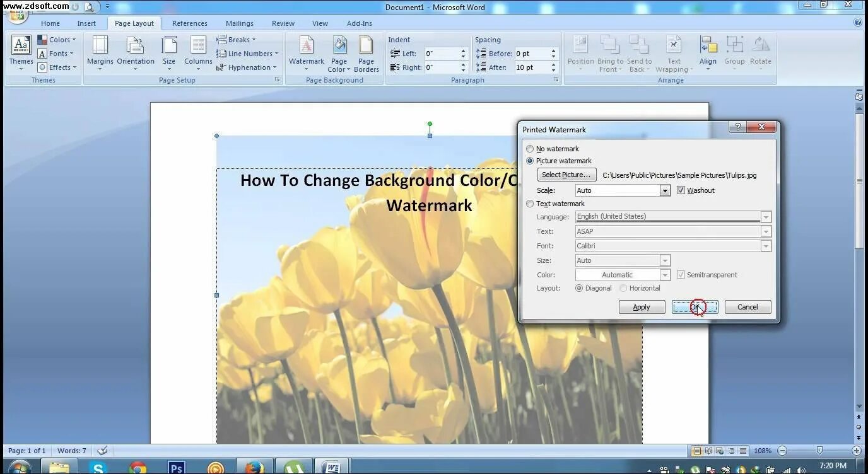This screenshot has height=474, width=868.
Task: Confirm the watermark with OK
Action: pyautogui.click(x=695, y=307)
